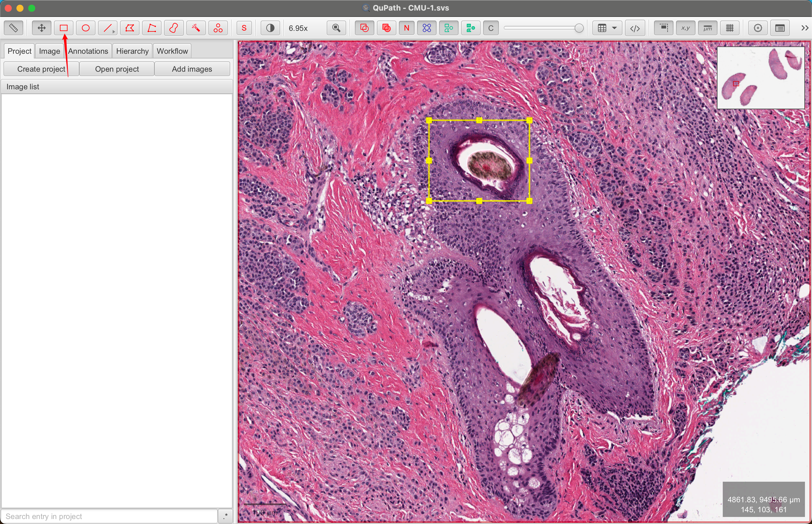Toggle the scalebar display
Image resolution: width=812 pixels, height=524 pixels.
tap(707, 28)
